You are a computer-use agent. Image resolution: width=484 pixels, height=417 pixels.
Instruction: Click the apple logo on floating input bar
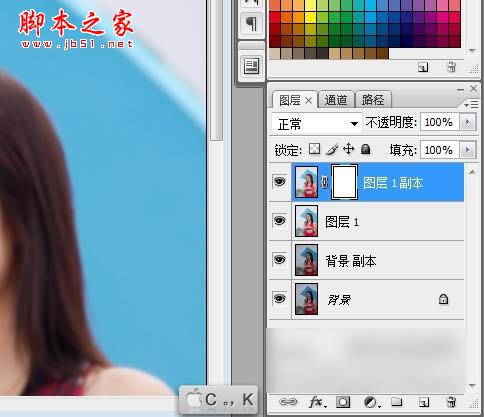click(194, 399)
